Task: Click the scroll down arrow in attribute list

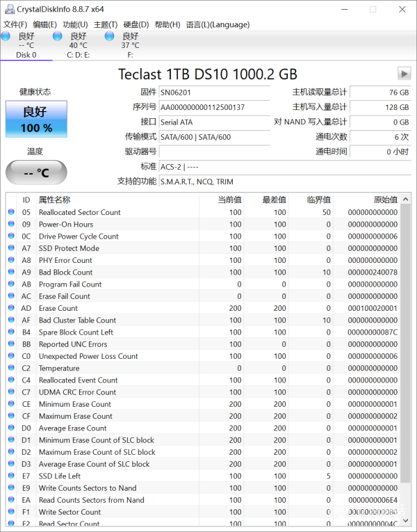Action: (x=405, y=520)
